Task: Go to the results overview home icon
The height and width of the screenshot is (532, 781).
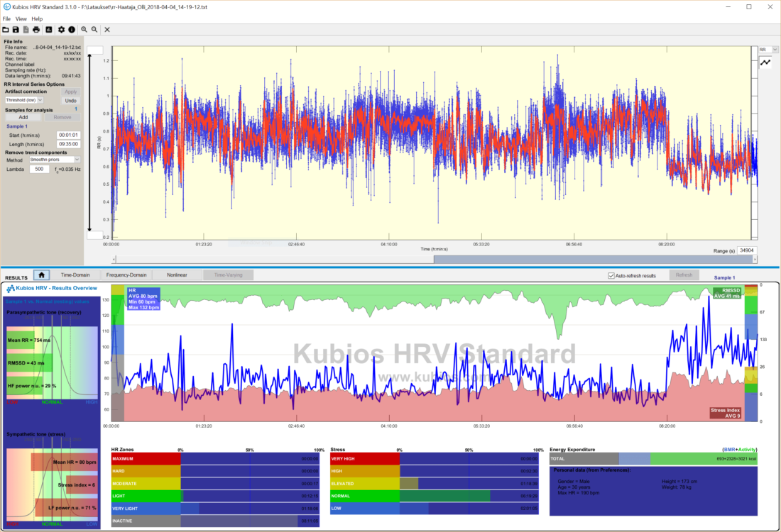Action: point(41,275)
